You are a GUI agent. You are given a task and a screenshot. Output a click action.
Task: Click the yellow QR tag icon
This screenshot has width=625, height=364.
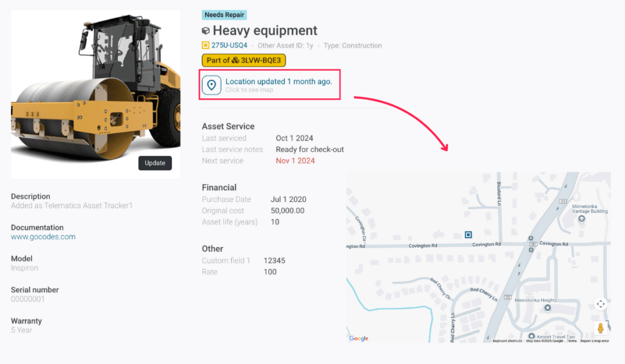pos(206,46)
